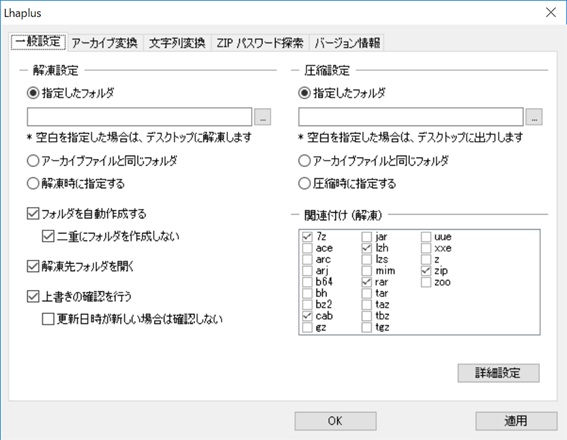The height and width of the screenshot is (440, 567).
Task: Check the tar file association box
Action: click(367, 293)
